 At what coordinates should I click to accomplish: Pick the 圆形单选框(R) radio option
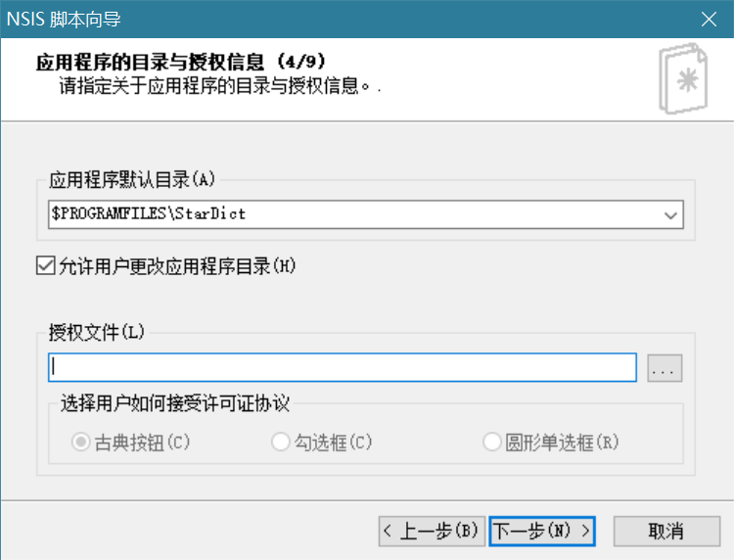pyautogui.click(x=491, y=443)
